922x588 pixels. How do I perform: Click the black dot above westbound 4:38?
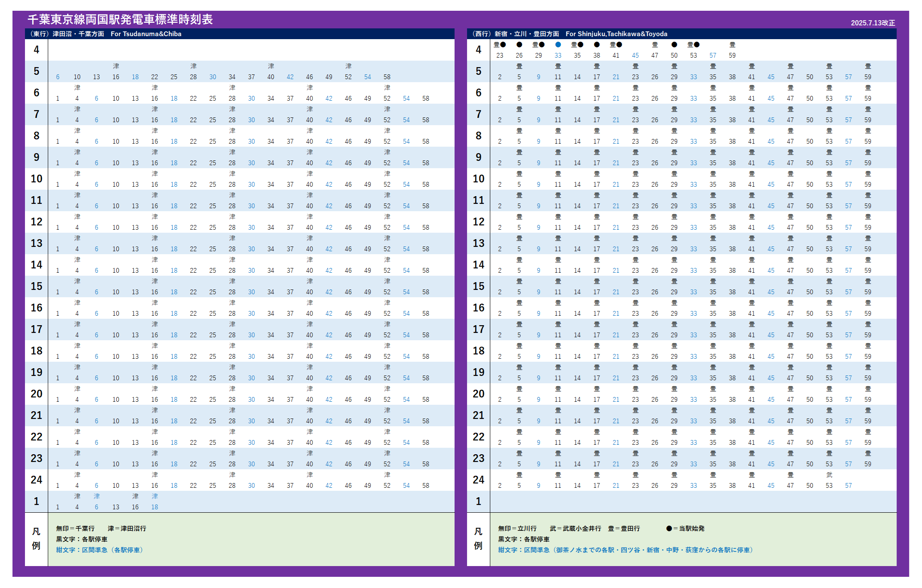(x=597, y=45)
